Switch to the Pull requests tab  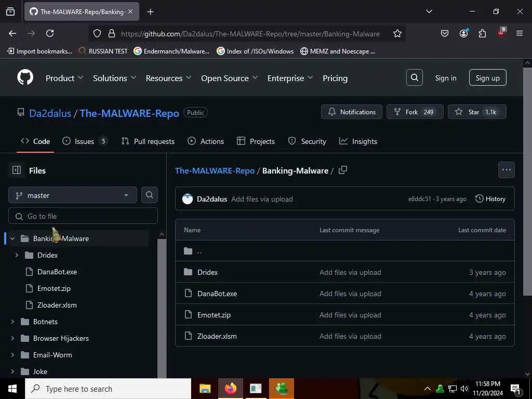pos(148,141)
